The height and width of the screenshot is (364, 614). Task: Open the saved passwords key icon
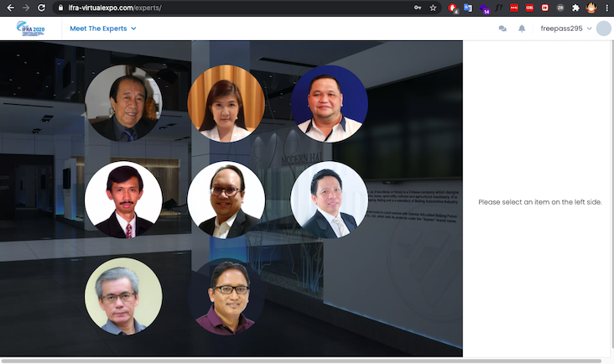click(x=417, y=8)
